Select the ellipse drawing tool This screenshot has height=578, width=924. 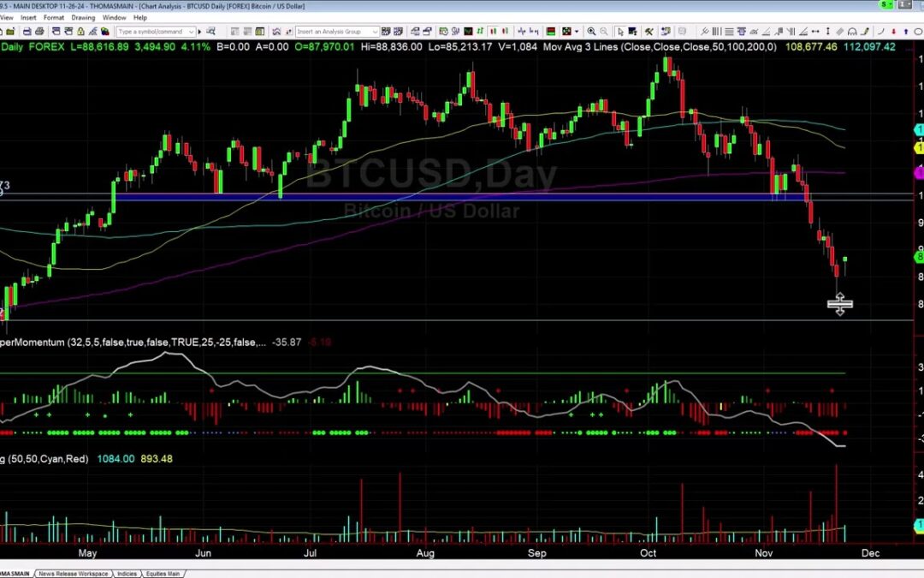point(917,31)
